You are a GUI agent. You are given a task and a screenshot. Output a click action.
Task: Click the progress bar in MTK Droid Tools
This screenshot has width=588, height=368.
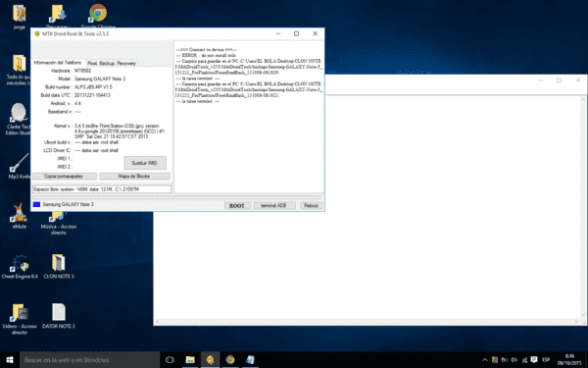176,197
